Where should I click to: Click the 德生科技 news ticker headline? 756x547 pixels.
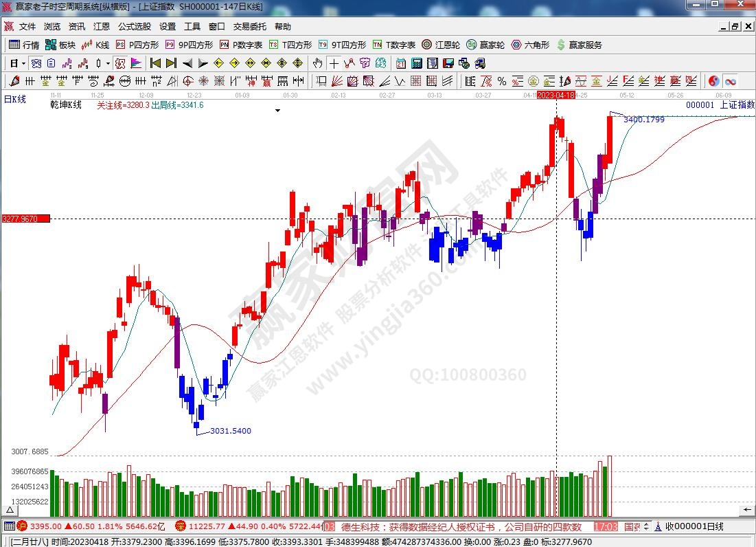pos(460,527)
